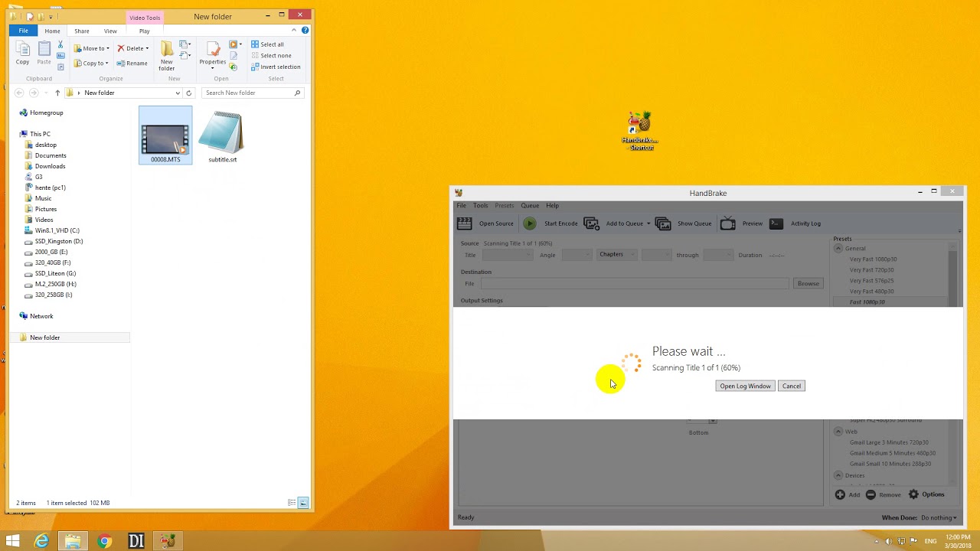Collapse the Web presets group
This screenshot has height=551, width=980.
click(838, 432)
